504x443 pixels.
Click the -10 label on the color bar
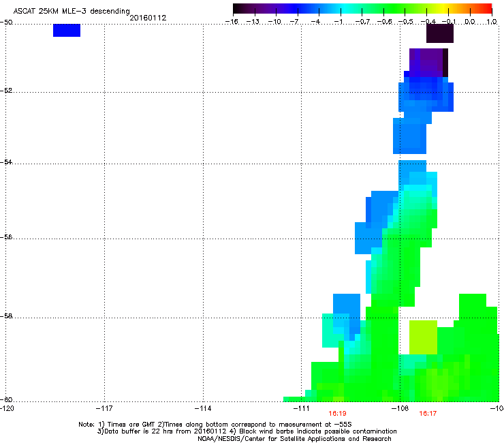click(x=274, y=22)
